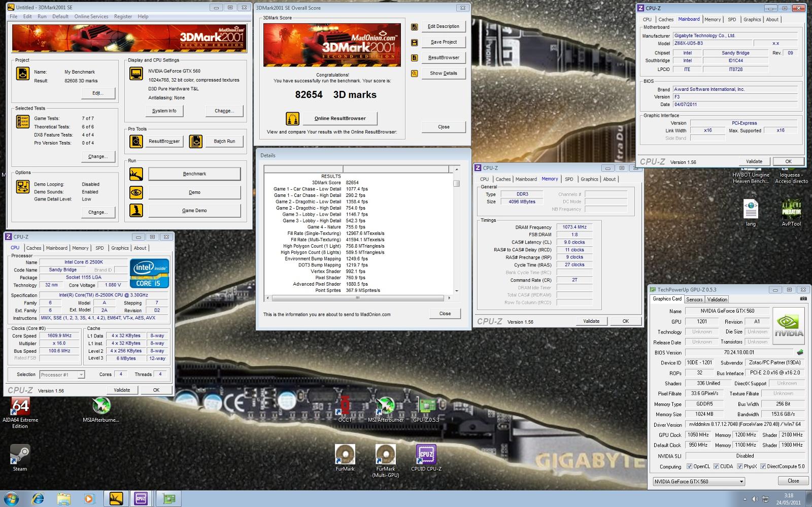Click the Selected Tests checklist icon
Viewport: 812px width, 507px height.
[23, 122]
